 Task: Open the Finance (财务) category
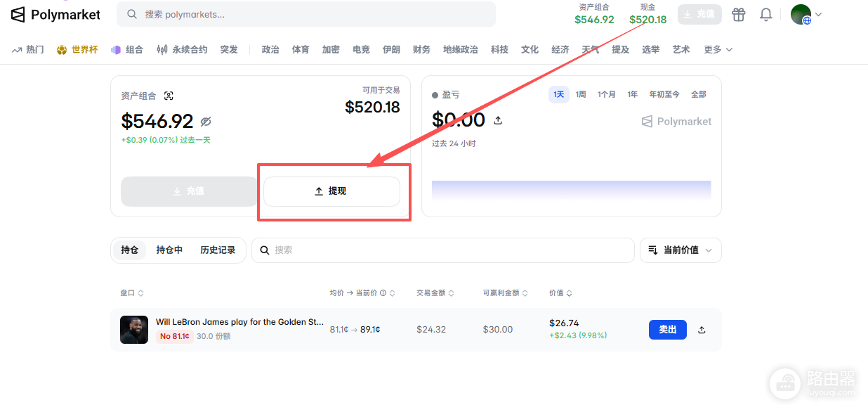click(x=421, y=49)
